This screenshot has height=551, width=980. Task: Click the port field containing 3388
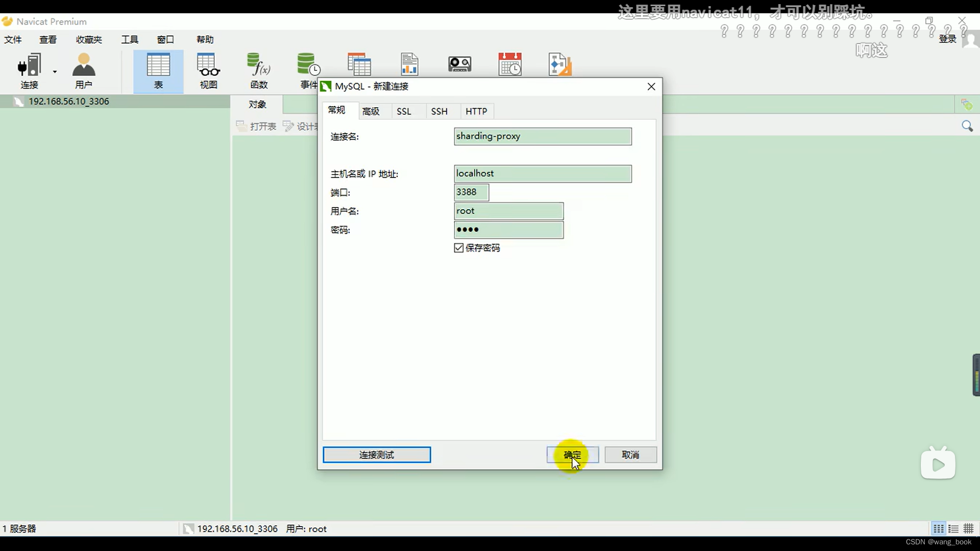(471, 192)
